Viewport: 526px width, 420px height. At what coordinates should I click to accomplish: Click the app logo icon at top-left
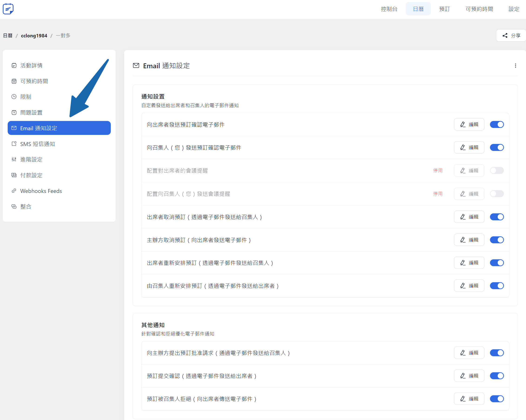click(8, 9)
